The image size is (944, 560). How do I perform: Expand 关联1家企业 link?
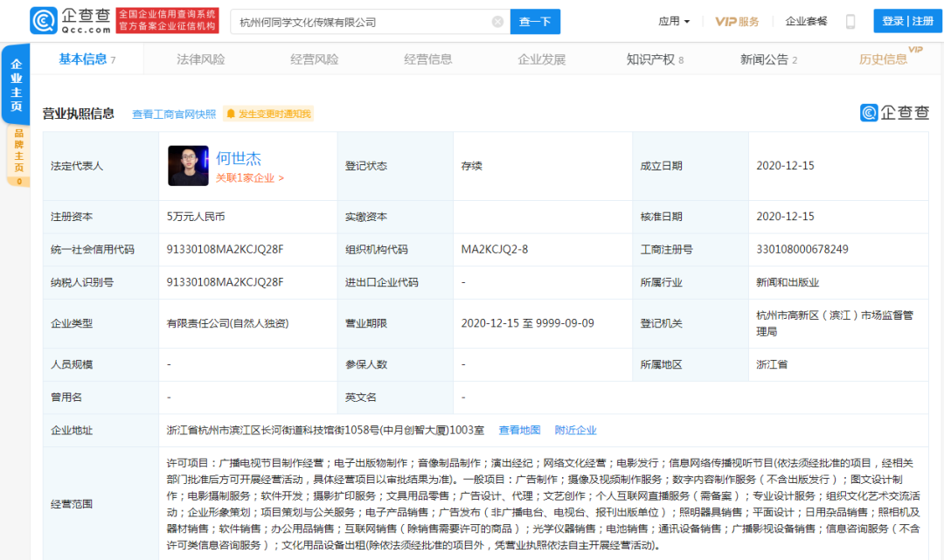[x=250, y=178]
